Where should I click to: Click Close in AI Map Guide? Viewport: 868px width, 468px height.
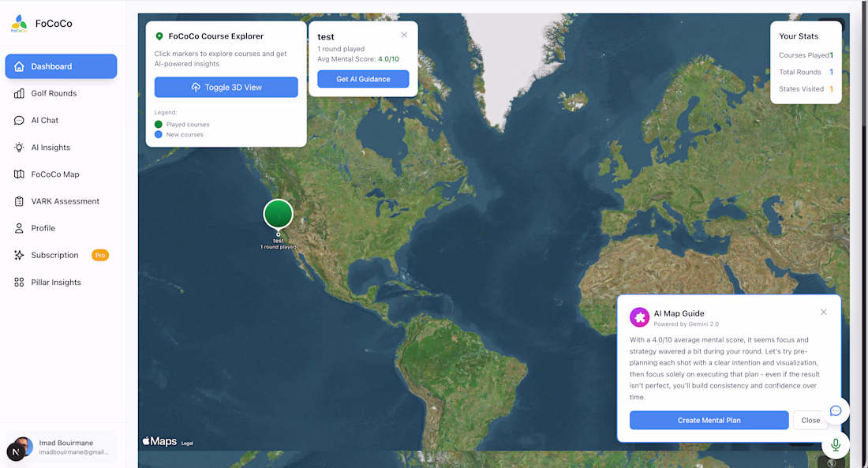(x=810, y=421)
